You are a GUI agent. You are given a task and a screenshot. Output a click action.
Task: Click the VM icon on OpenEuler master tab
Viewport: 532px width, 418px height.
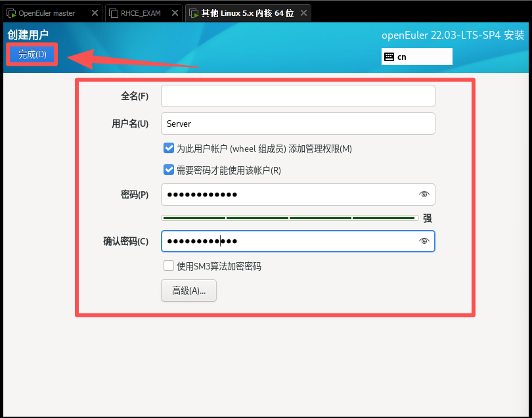[x=12, y=14]
